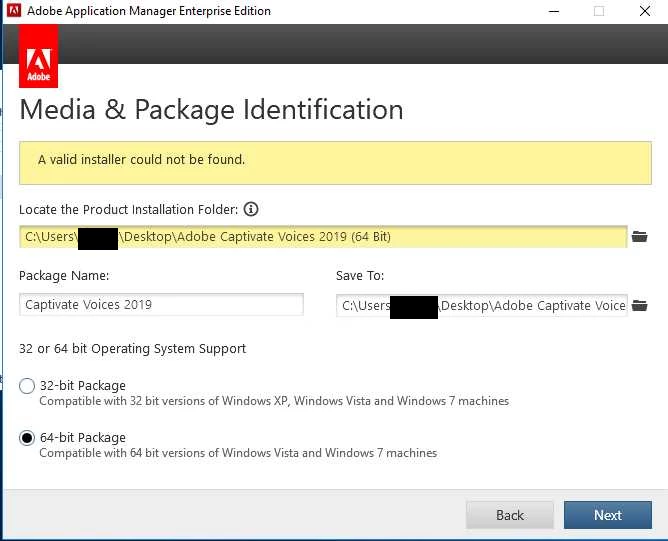Click the 'A valid installer could not be found' message
Image resolution: width=668 pixels, height=541 pixels.
tap(141, 160)
